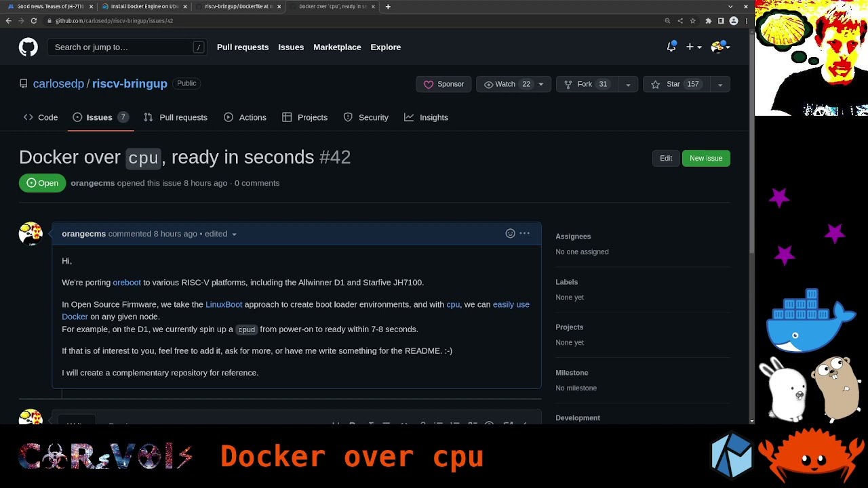Image resolution: width=868 pixels, height=488 pixels.
Task: Open the user avatar menu in header
Action: point(719,47)
